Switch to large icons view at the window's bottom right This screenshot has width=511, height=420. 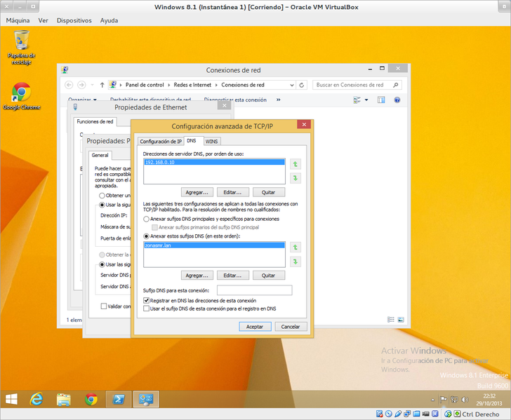(x=401, y=320)
